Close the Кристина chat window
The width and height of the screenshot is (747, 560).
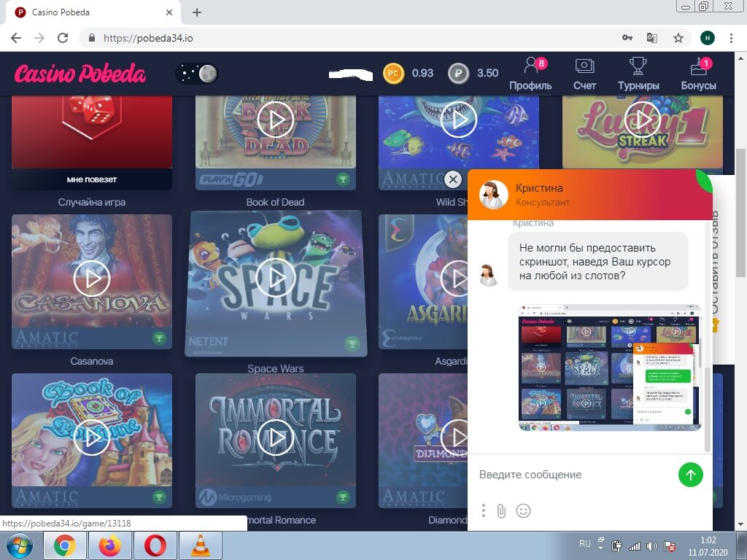tap(453, 179)
